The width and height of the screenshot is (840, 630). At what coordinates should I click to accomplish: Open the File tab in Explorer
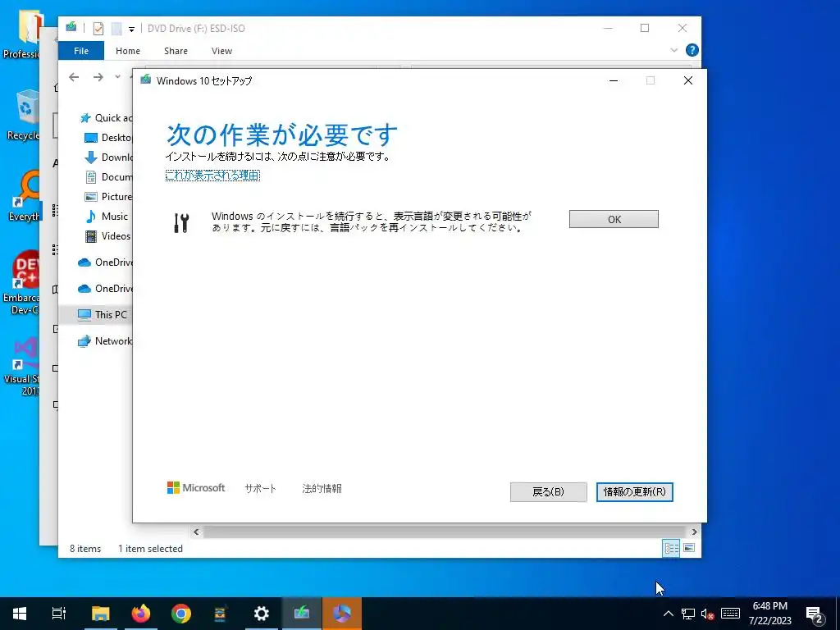click(x=81, y=51)
